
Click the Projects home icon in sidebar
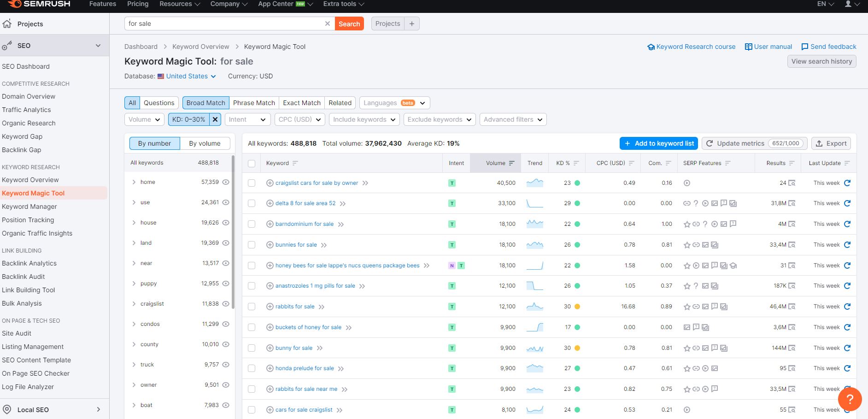point(7,24)
